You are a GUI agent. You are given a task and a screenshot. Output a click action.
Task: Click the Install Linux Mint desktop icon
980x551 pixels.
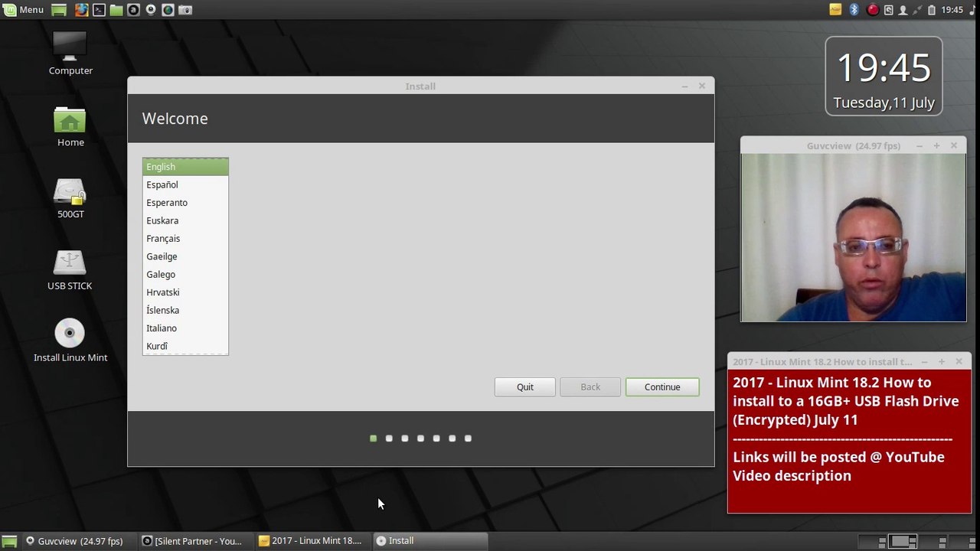[70, 341]
